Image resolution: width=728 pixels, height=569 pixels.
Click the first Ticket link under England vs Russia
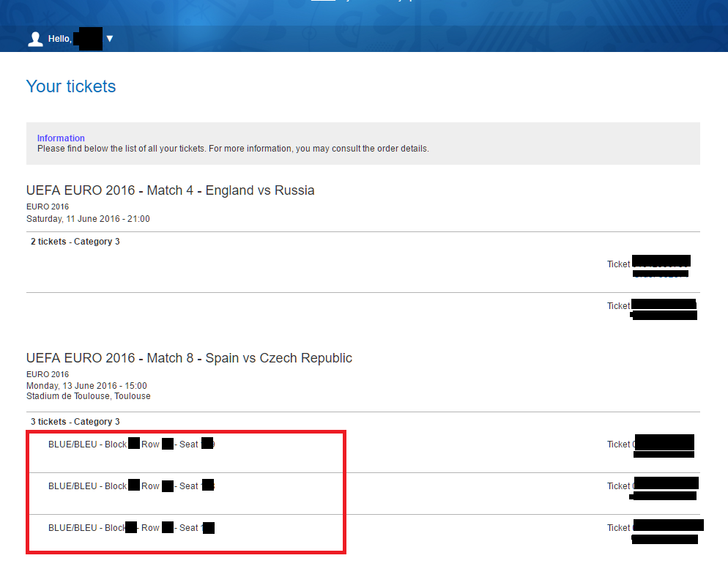649,264
